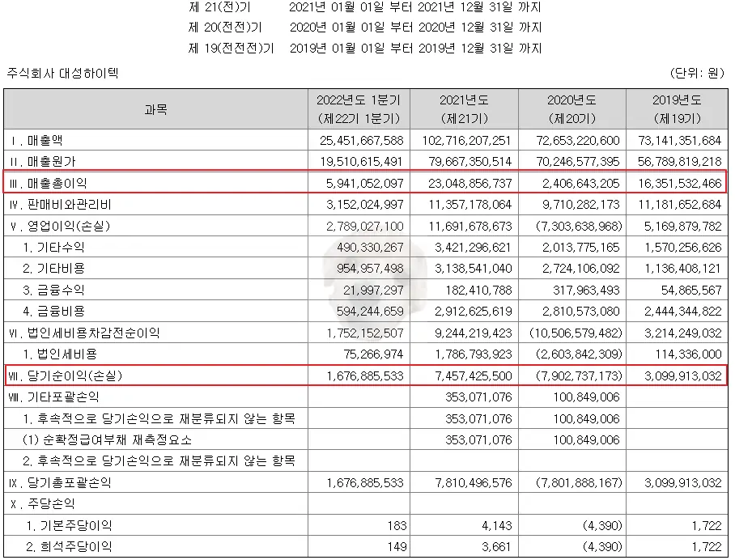Screen dimensions: 735x560
Task: Click diluted EPS value 149
Action: click(397, 546)
